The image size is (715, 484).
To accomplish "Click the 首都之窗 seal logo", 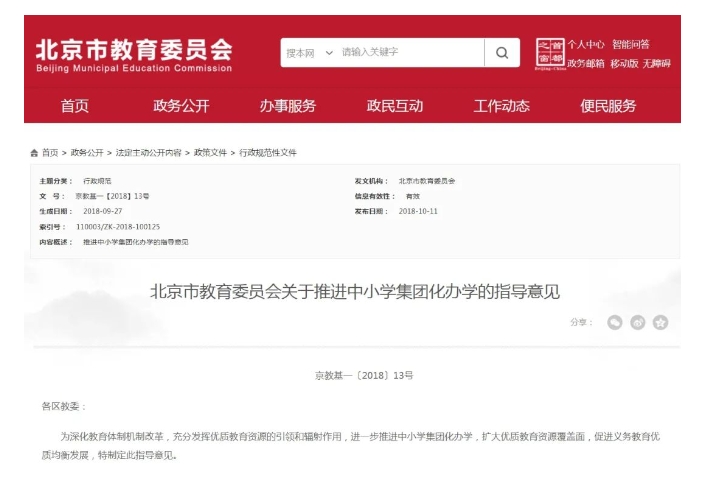I will point(550,54).
